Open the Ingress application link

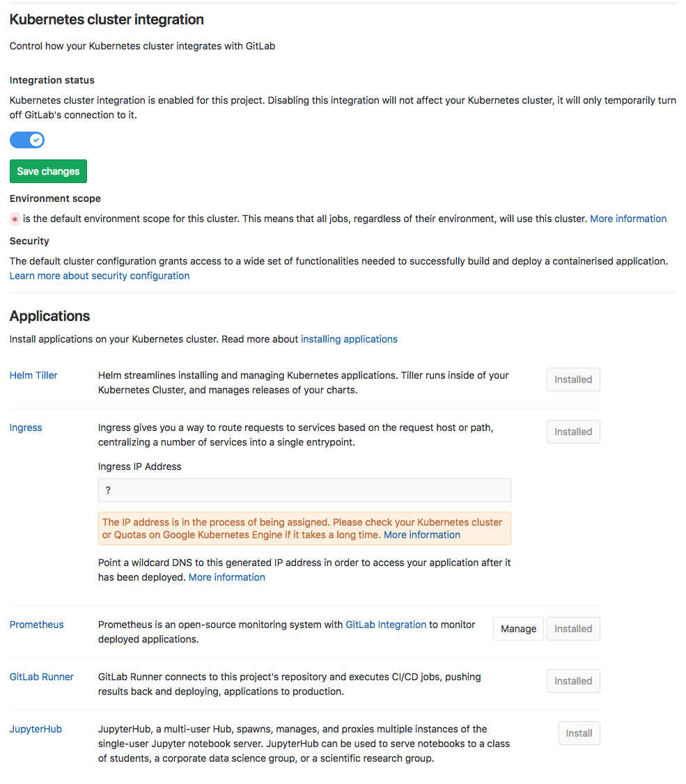[25, 427]
